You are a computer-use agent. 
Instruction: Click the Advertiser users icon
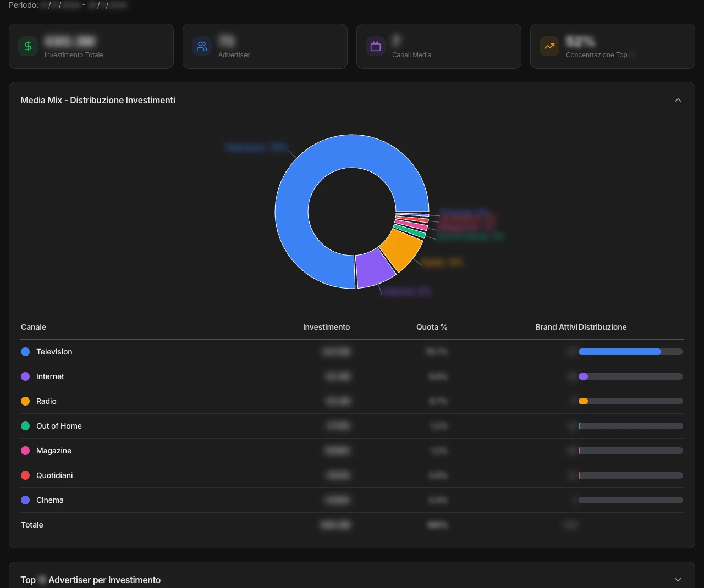[x=202, y=46]
